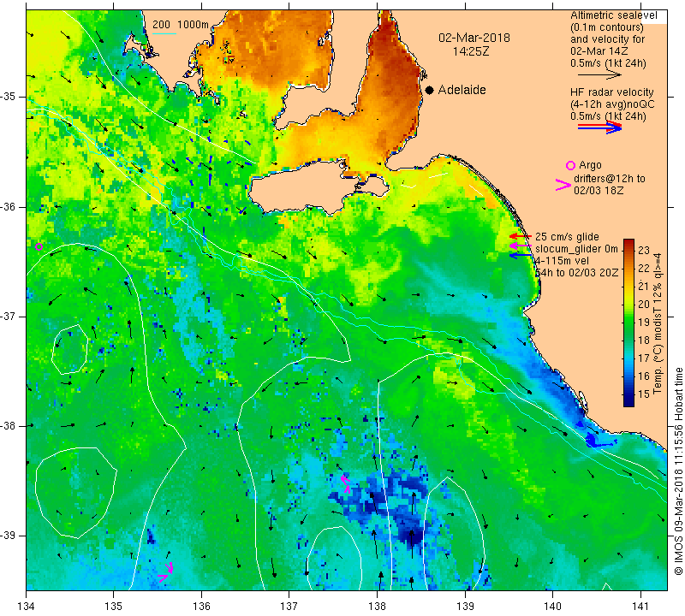
Task: Click colorbar tick label '22'
Action: coord(644,268)
